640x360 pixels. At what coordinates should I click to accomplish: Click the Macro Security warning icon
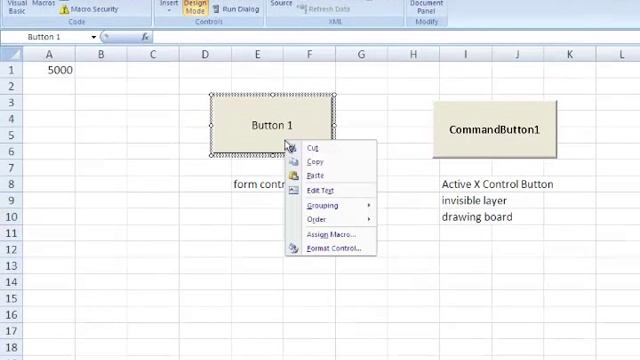tap(64, 9)
